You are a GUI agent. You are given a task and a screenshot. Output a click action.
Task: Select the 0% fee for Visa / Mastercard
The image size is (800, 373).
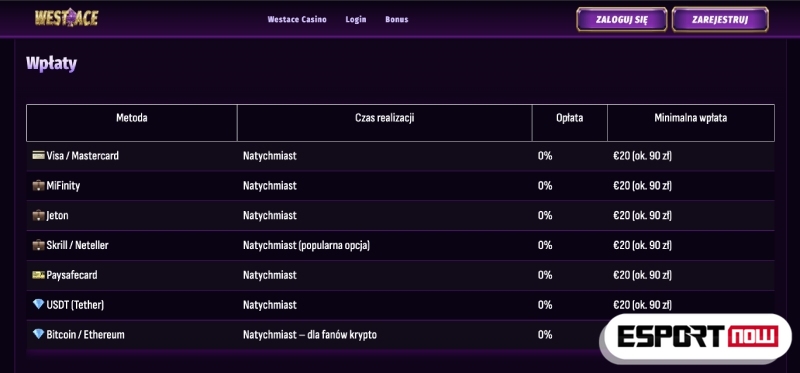pyautogui.click(x=545, y=156)
